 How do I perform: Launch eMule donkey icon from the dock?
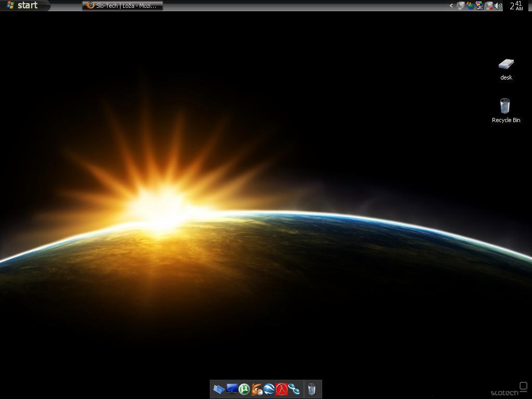pos(257,389)
